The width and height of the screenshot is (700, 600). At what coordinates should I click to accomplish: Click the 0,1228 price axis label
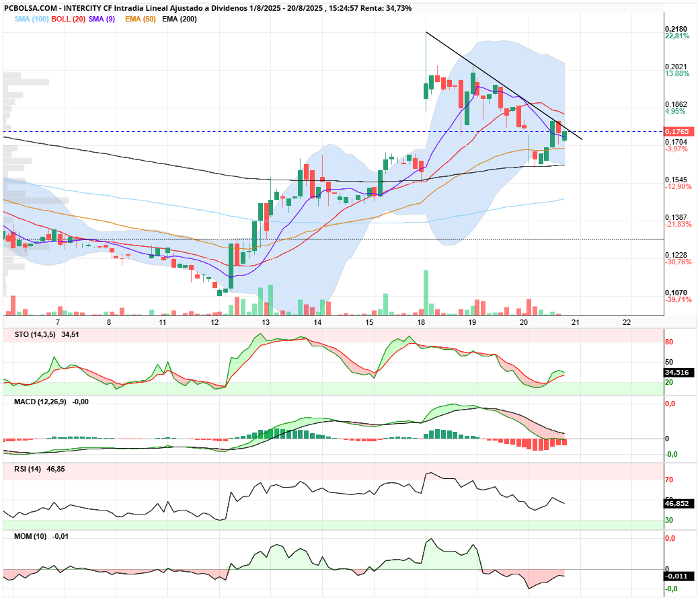click(676, 256)
